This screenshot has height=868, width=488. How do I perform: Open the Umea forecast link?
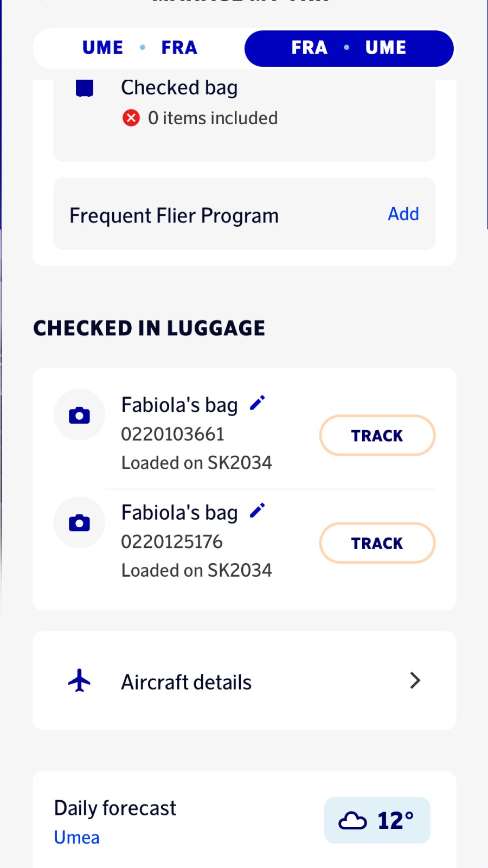77,837
